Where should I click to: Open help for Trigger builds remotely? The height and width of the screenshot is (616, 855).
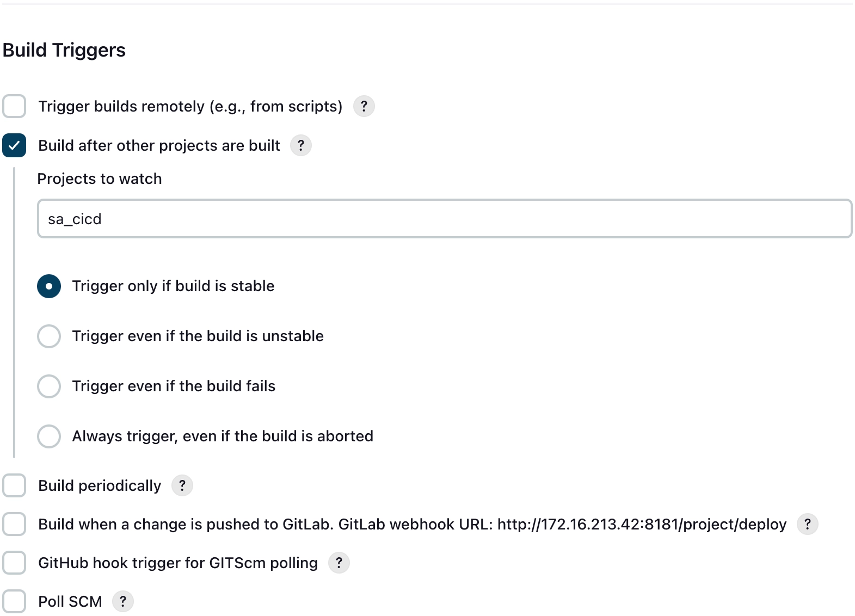click(364, 106)
